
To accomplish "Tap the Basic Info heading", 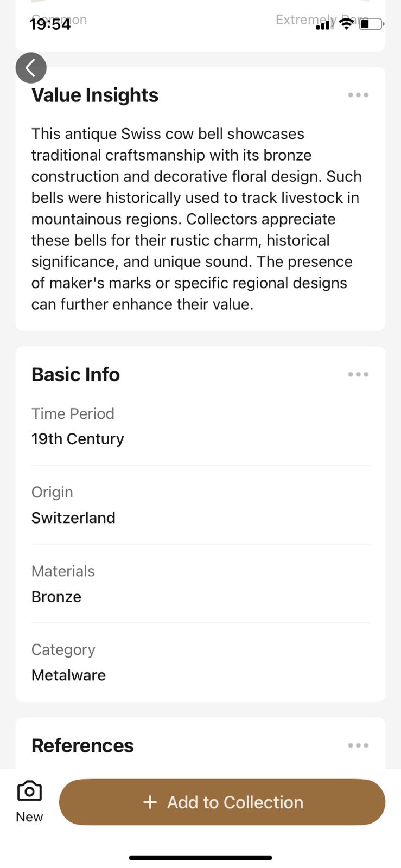I will (75, 374).
